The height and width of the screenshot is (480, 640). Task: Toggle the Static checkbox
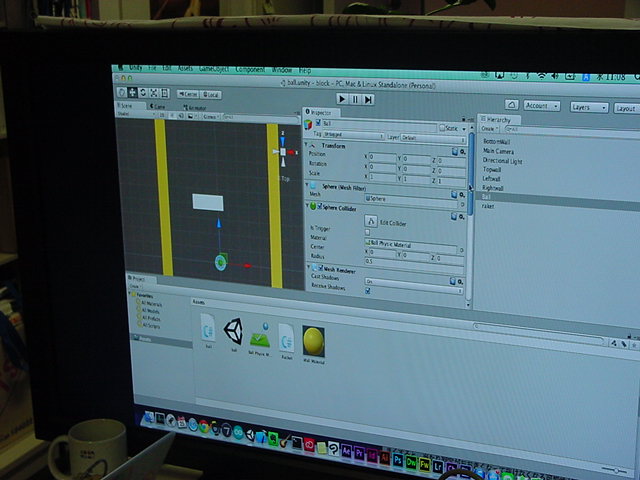pyautogui.click(x=442, y=128)
